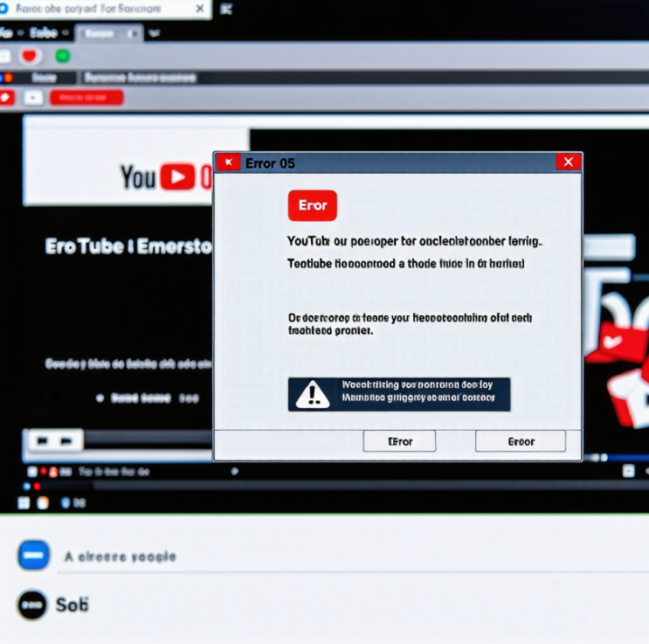Close the browser tab at the top
Image resolution: width=649 pixels, height=644 pixels.
200,8
